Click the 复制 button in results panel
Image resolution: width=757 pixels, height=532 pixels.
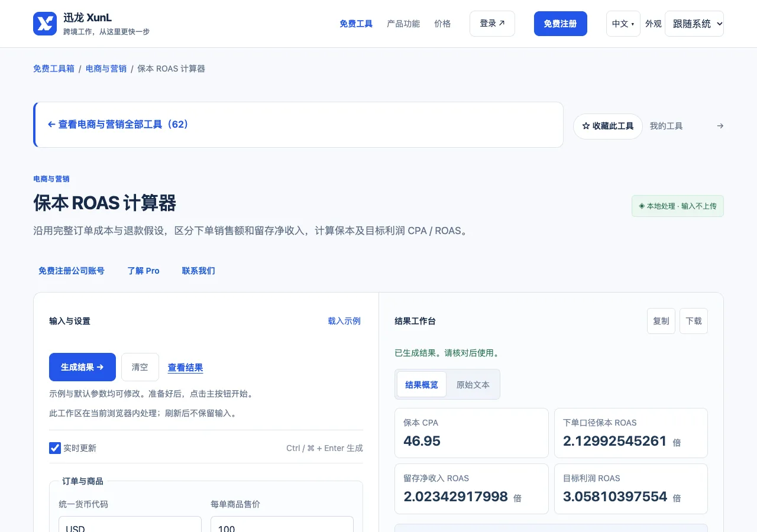tap(661, 321)
